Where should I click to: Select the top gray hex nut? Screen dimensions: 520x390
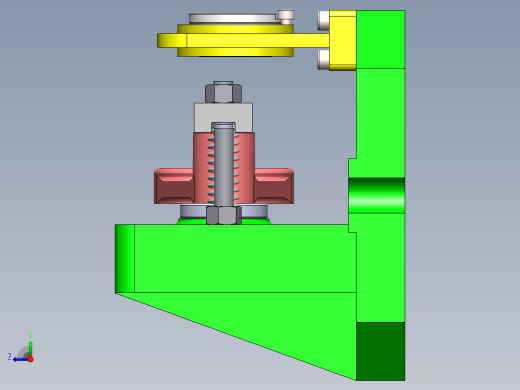point(223,93)
